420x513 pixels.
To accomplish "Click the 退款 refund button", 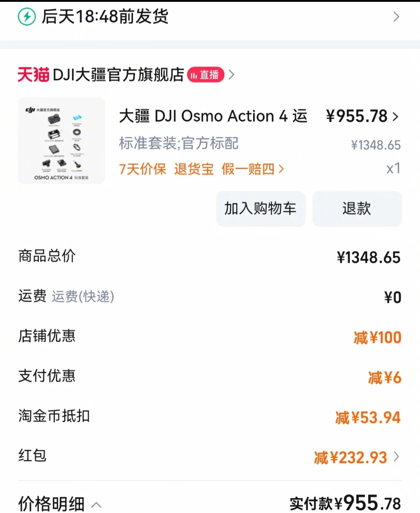I will coord(357,208).
